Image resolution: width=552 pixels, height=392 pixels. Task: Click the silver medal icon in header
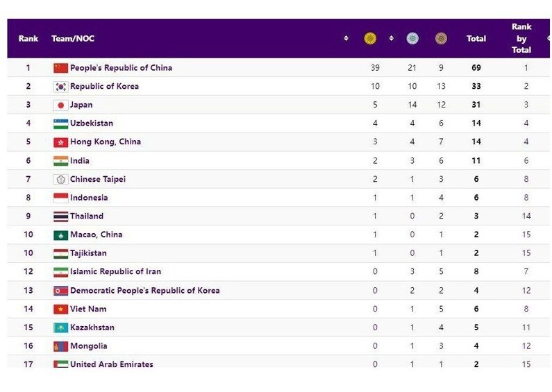(x=412, y=38)
